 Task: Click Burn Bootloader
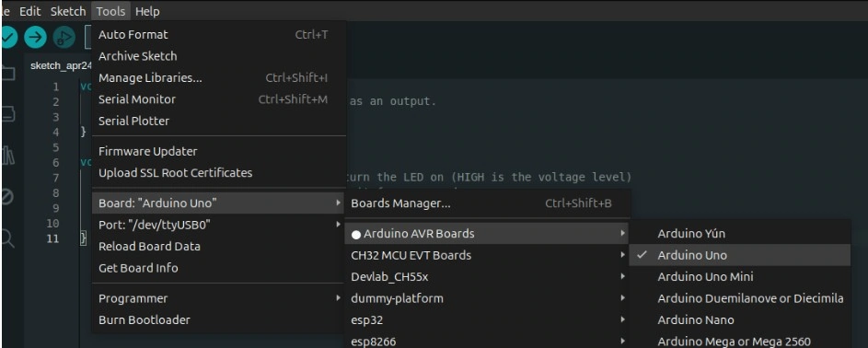(219, 319)
